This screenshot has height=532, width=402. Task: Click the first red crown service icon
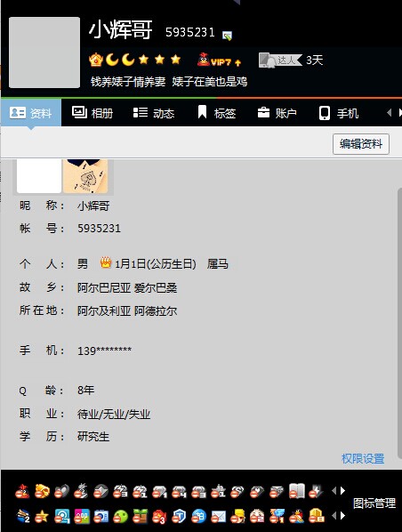coord(22,491)
